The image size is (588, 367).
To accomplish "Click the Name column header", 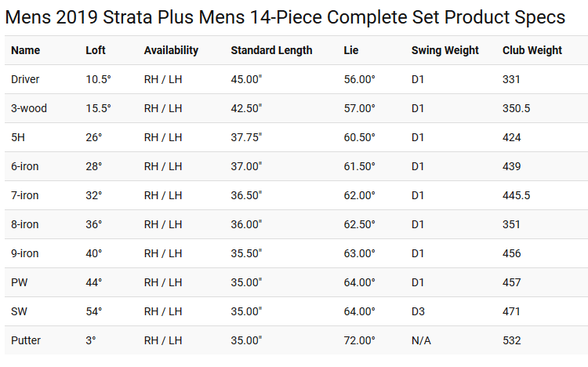I will [26, 50].
